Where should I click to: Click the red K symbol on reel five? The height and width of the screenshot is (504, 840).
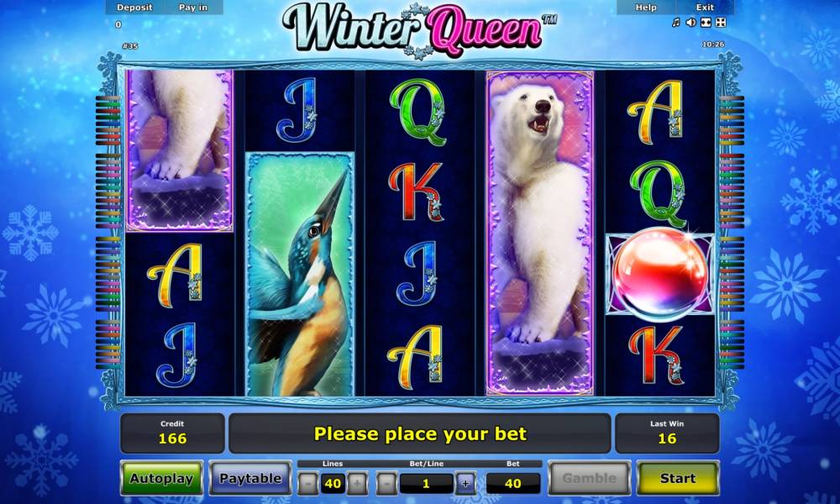pos(657,354)
